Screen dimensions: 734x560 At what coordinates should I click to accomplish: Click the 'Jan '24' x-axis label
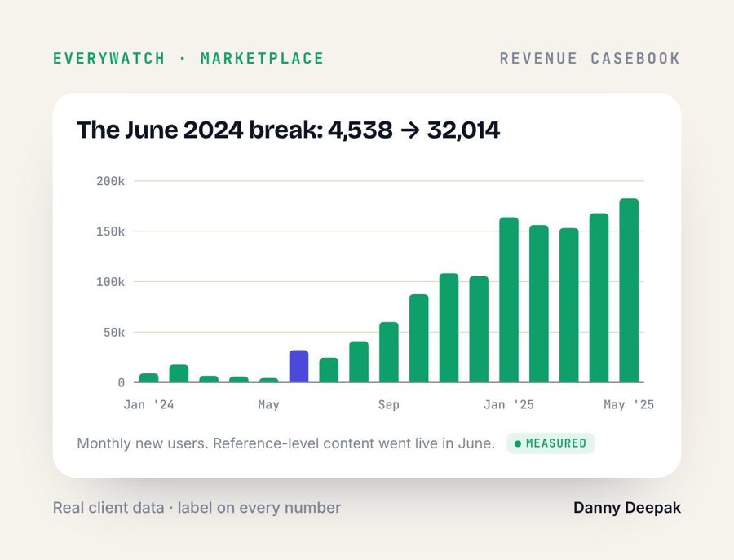pos(149,404)
